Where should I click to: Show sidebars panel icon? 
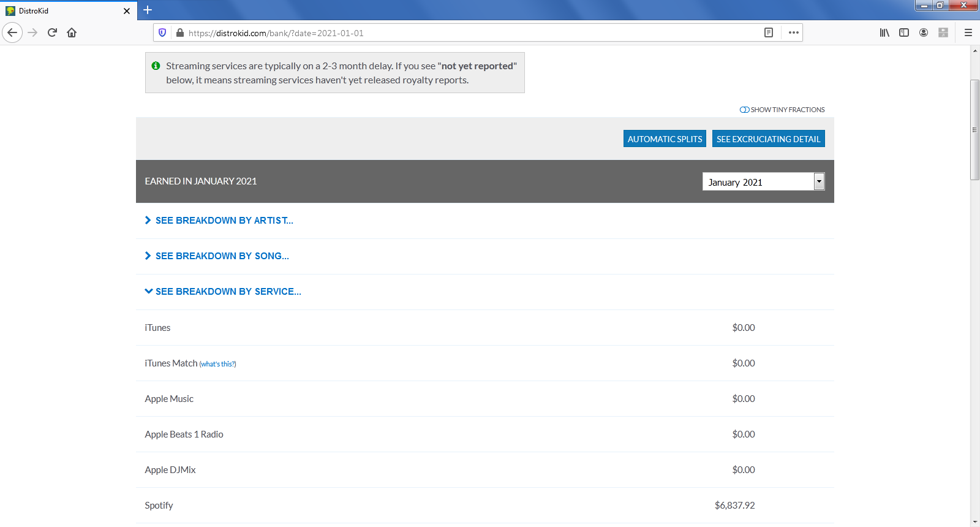[x=904, y=32]
